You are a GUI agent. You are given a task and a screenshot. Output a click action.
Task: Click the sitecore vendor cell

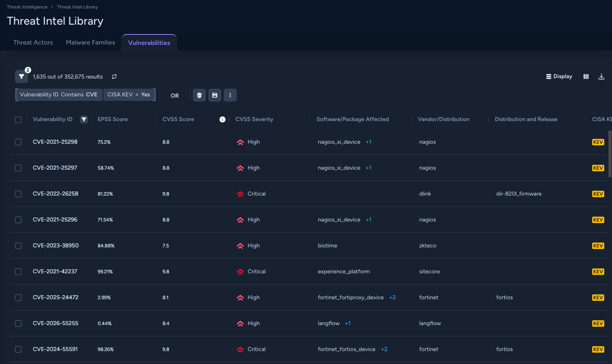[x=429, y=272]
